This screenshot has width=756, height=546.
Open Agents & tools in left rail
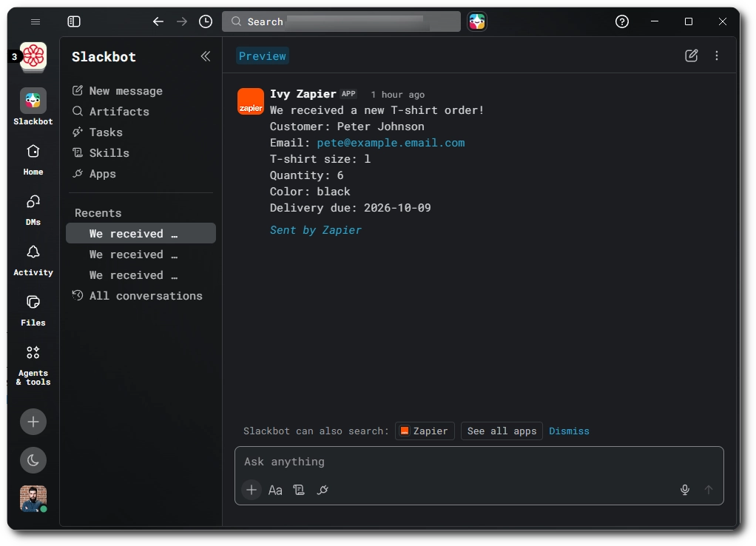pos(33,365)
